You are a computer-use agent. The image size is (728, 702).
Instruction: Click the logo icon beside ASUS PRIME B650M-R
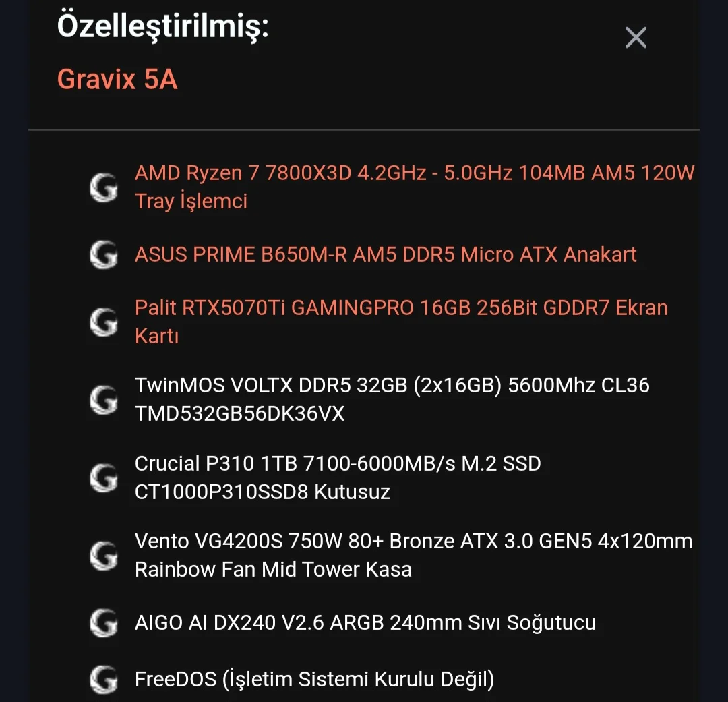pos(104,255)
